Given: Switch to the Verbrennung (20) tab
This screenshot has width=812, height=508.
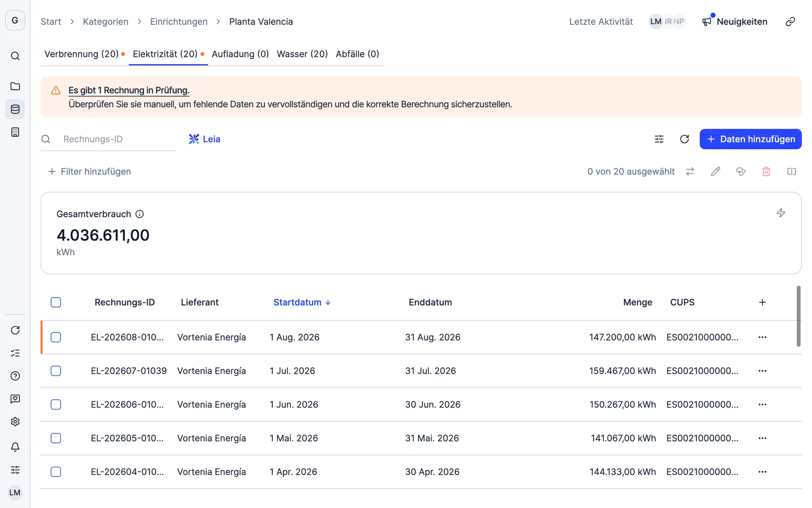Looking at the screenshot, I should (82, 54).
